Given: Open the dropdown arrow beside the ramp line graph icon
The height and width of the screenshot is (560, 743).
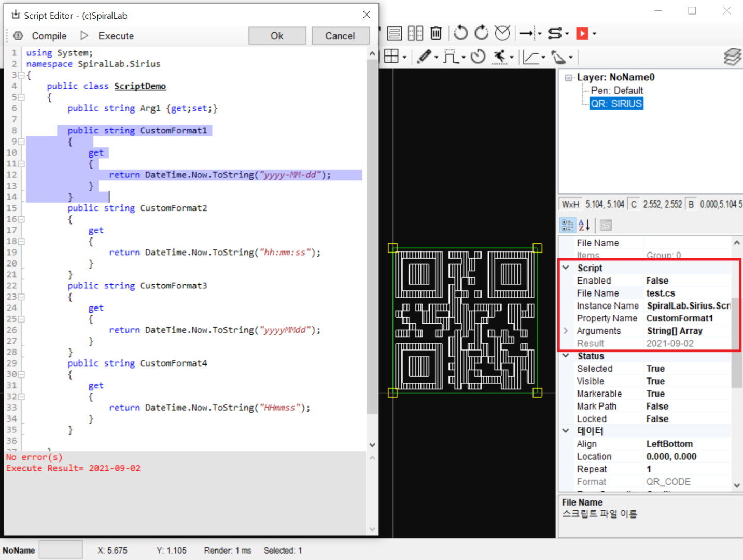Looking at the screenshot, I should pyautogui.click(x=543, y=57).
